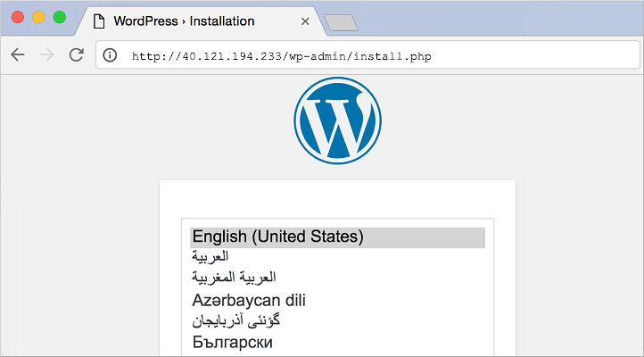Open a new tab beside the Installation tab

pyautogui.click(x=341, y=22)
